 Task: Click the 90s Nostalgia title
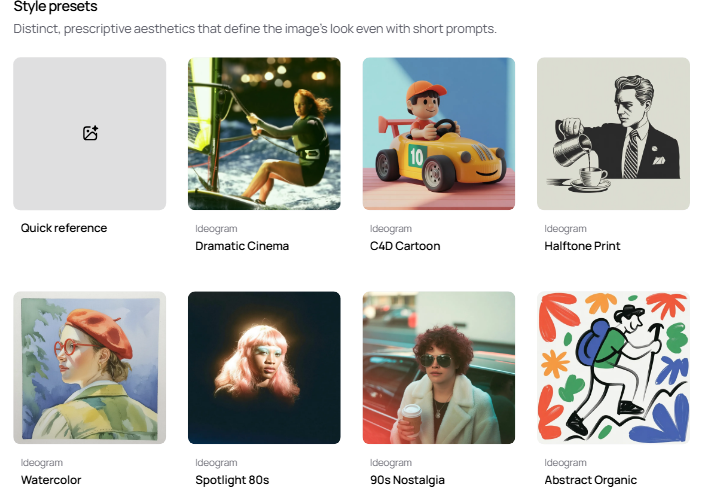click(x=407, y=480)
